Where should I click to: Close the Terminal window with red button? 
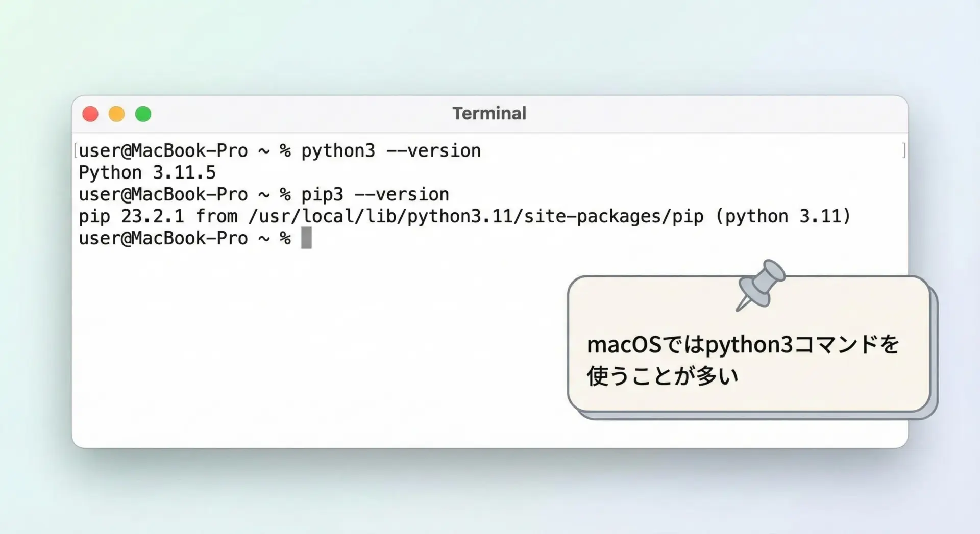pos(90,114)
